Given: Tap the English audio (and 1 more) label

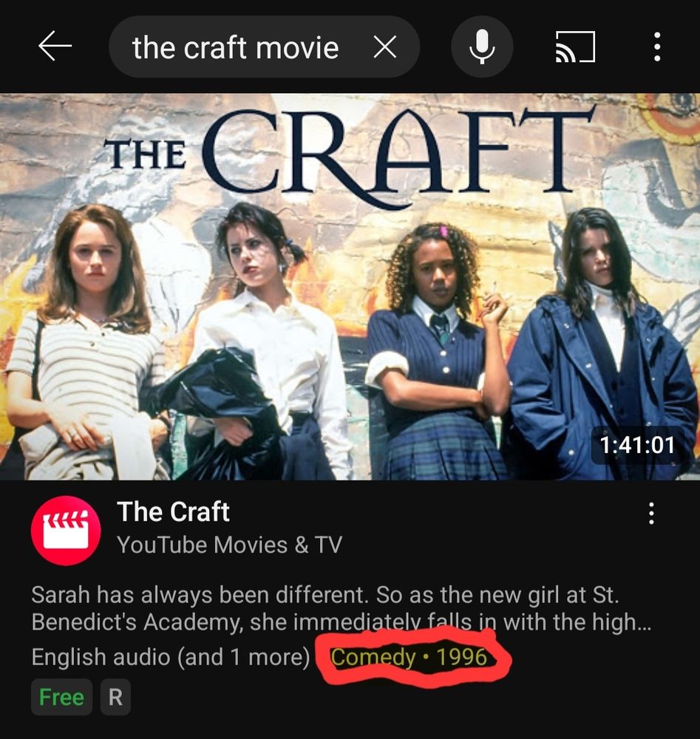Looking at the screenshot, I should (171, 657).
